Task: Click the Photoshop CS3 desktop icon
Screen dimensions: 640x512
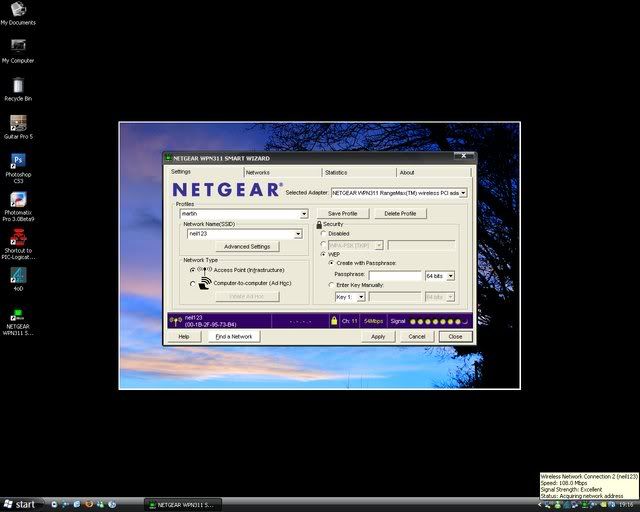Action: 18,162
